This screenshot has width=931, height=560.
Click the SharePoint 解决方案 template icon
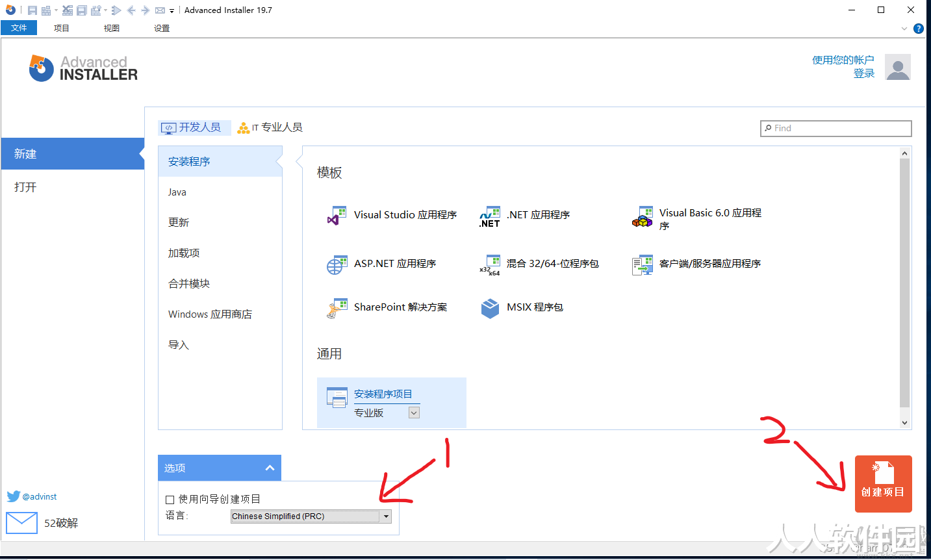[337, 309]
